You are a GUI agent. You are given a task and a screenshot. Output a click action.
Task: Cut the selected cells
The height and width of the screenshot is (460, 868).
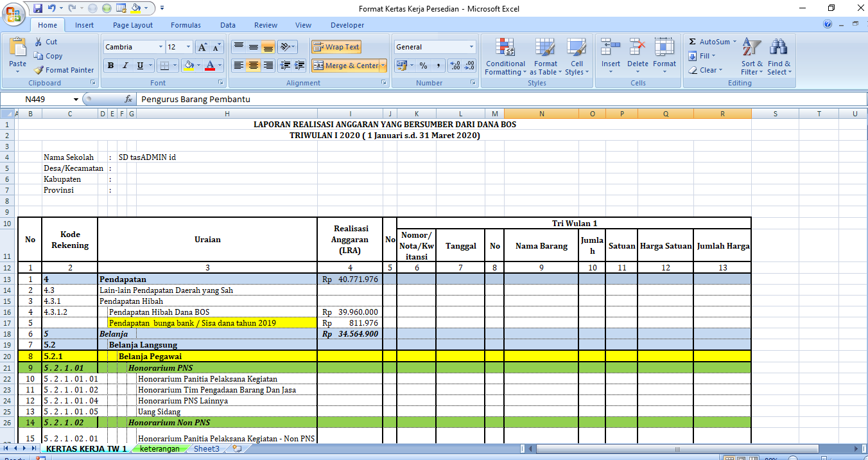[x=46, y=42]
